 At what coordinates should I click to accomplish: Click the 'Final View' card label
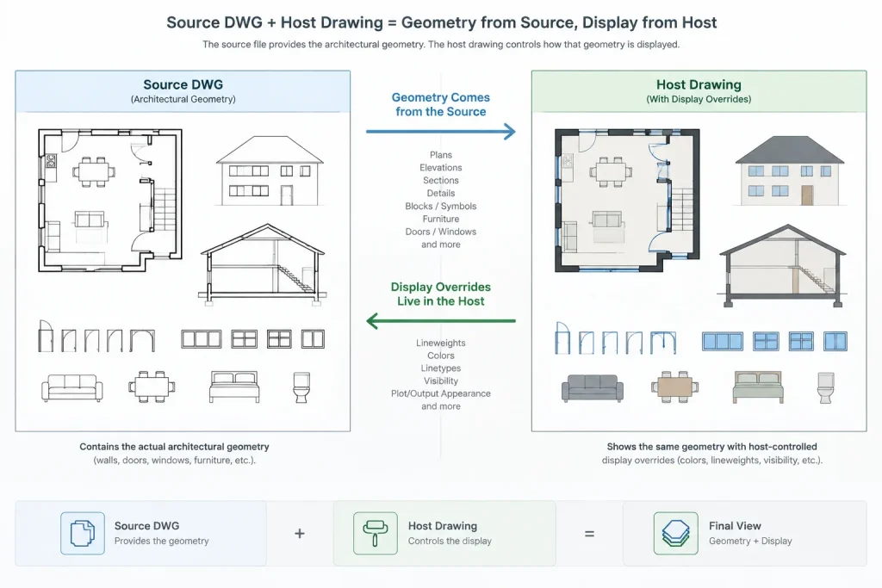(735, 526)
